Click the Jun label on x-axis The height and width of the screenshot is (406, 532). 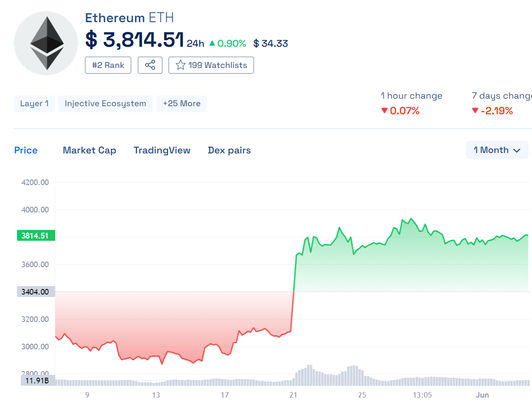click(482, 395)
